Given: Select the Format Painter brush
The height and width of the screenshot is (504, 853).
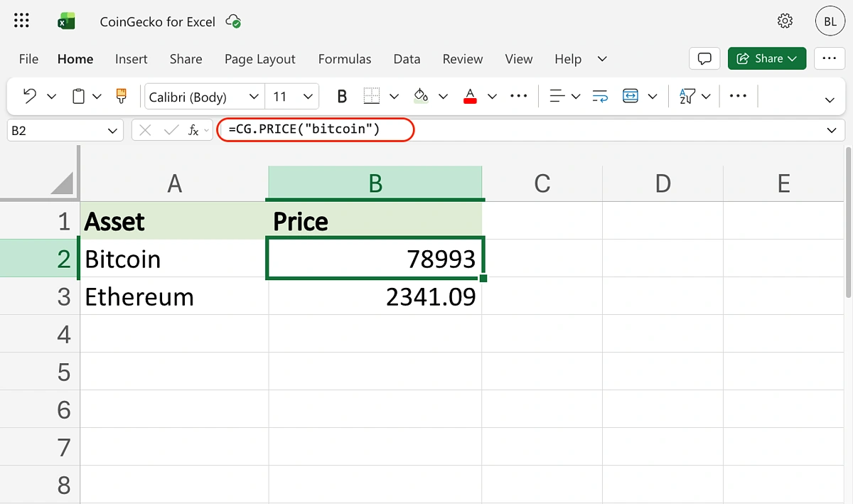Looking at the screenshot, I should (121, 96).
